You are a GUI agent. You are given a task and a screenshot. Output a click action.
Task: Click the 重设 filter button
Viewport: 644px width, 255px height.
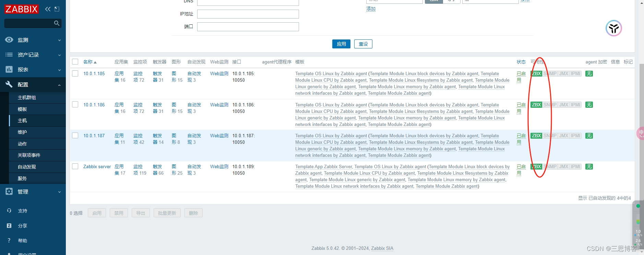pyautogui.click(x=363, y=44)
